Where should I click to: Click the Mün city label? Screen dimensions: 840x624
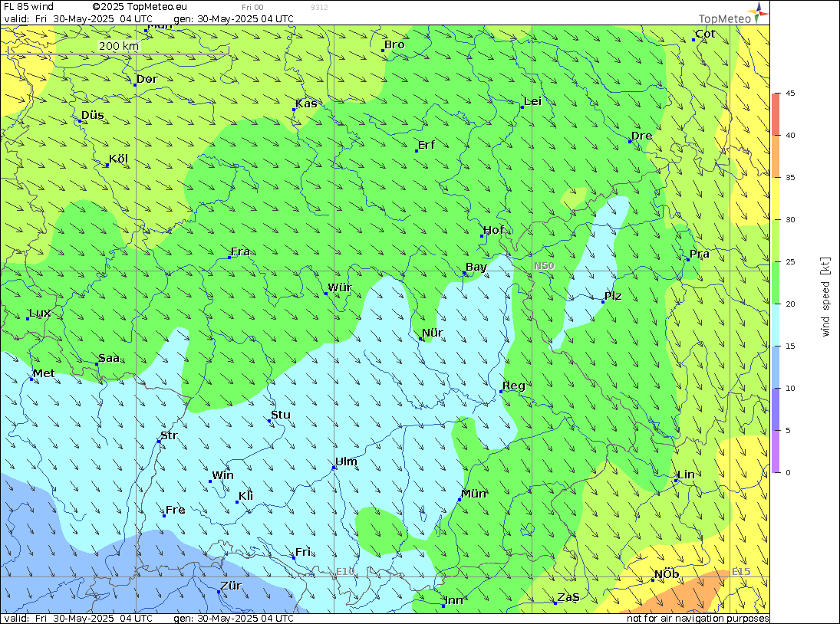[x=473, y=494]
